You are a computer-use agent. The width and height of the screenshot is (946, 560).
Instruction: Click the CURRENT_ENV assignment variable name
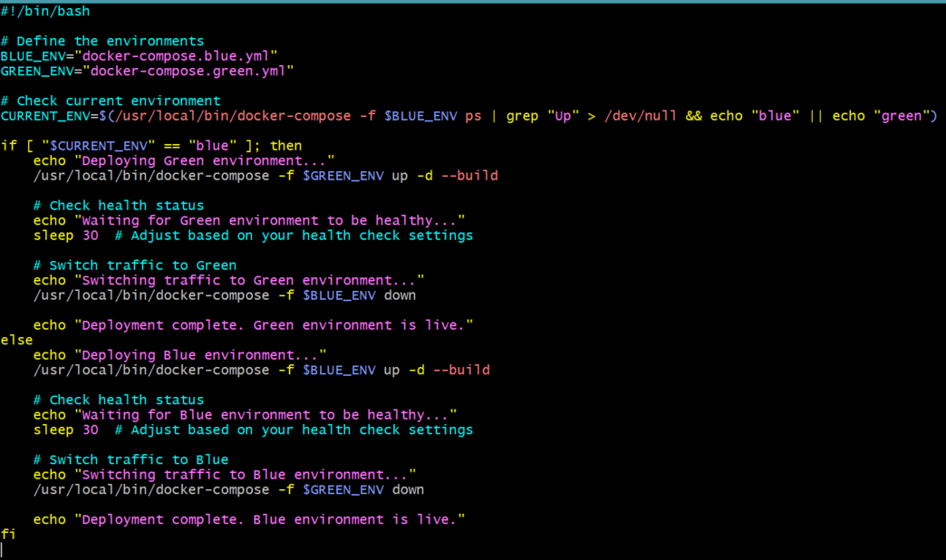click(44, 116)
